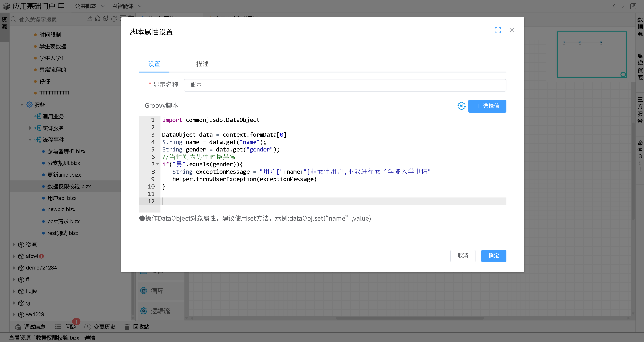The width and height of the screenshot is (644, 342).
Task: Select 用户api.bizx in the resource tree
Action: click(62, 198)
